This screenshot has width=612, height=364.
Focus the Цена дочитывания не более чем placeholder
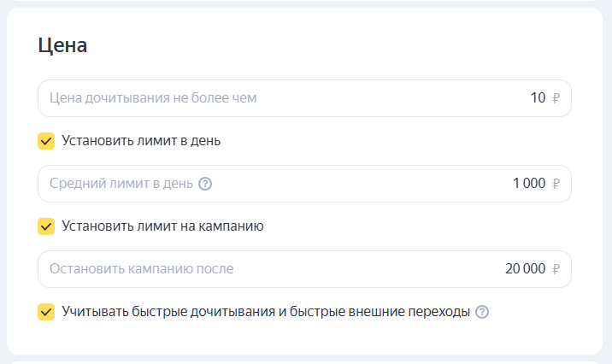click(153, 98)
